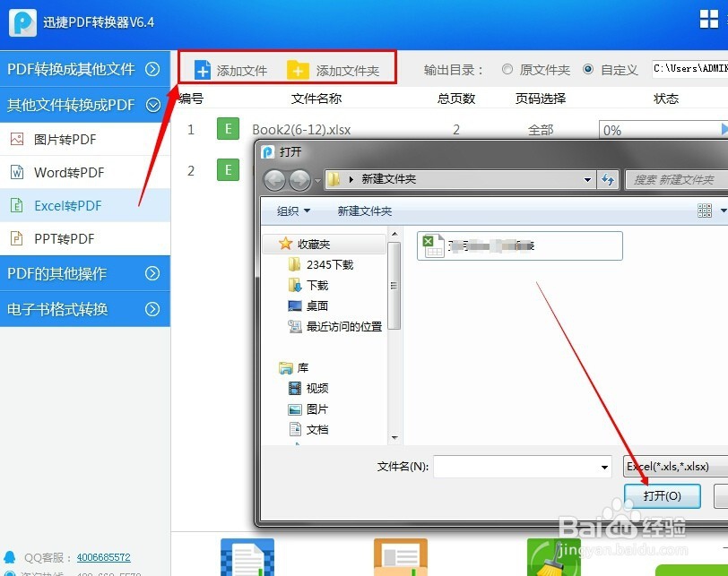Expand PDF的其他操作 section
728x576 pixels.
coord(85,273)
